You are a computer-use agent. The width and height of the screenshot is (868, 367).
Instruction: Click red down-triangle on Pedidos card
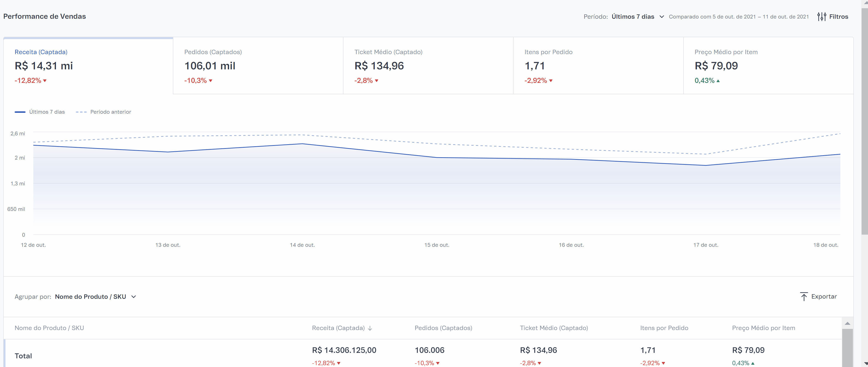pyautogui.click(x=211, y=81)
